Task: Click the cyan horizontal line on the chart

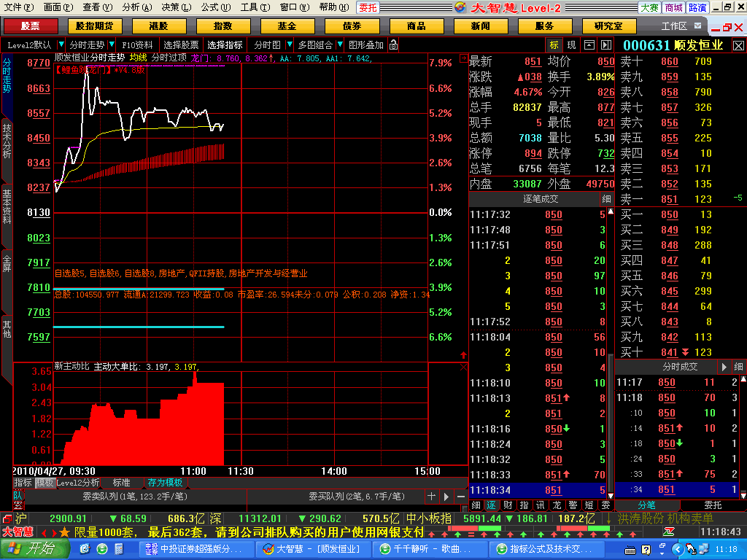Action: click(x=139, y=327)
